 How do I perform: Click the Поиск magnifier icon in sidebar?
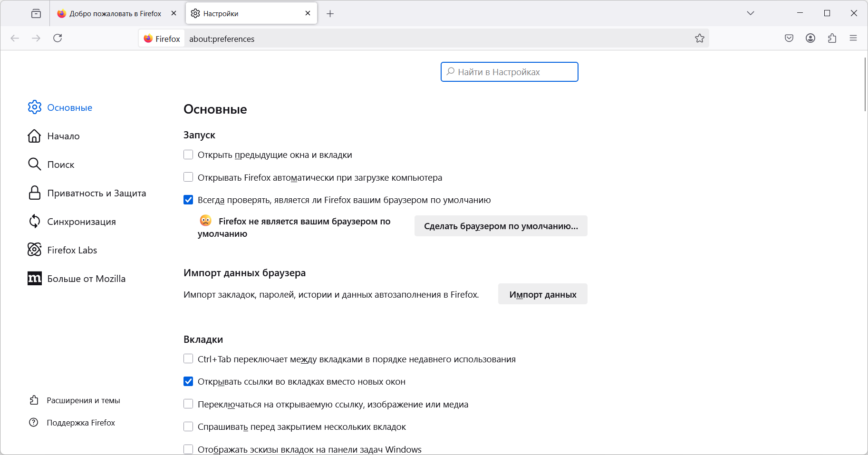point(35,165)
